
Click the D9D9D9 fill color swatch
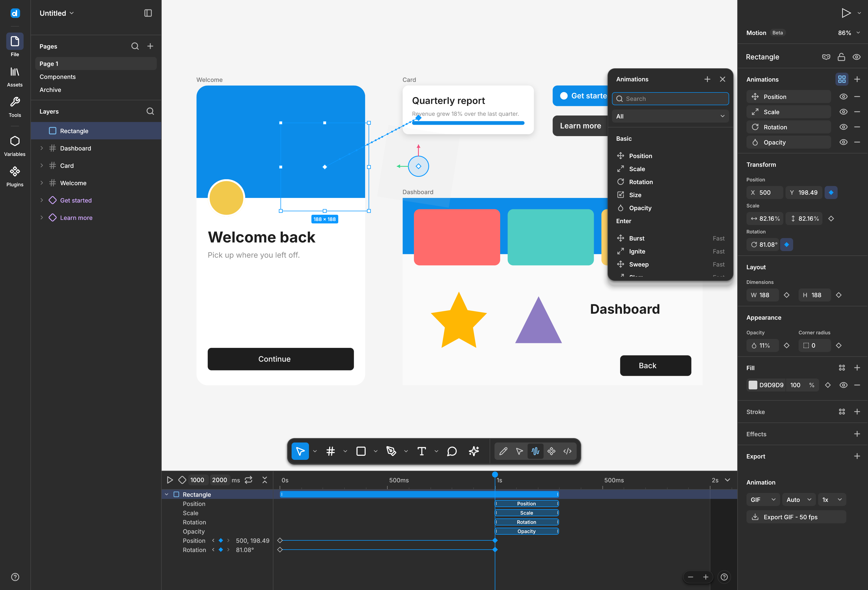pyautogui.click(x=753, y=385)
